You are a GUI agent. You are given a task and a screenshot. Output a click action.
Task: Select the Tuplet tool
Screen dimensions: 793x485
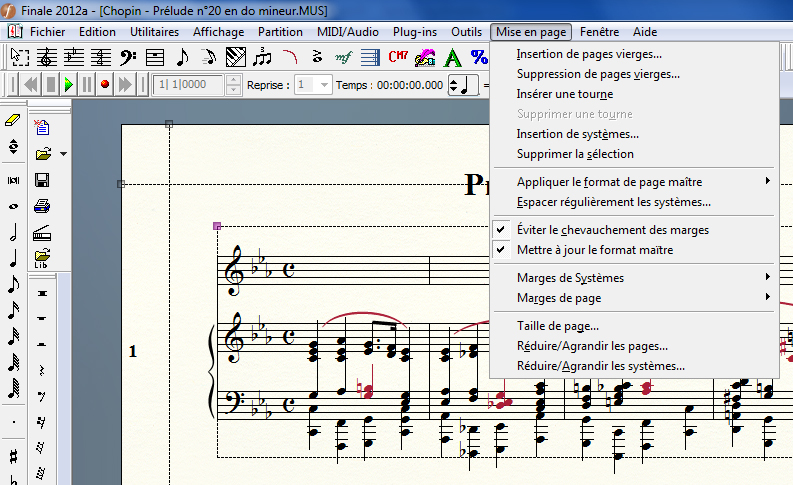point(263,57)
